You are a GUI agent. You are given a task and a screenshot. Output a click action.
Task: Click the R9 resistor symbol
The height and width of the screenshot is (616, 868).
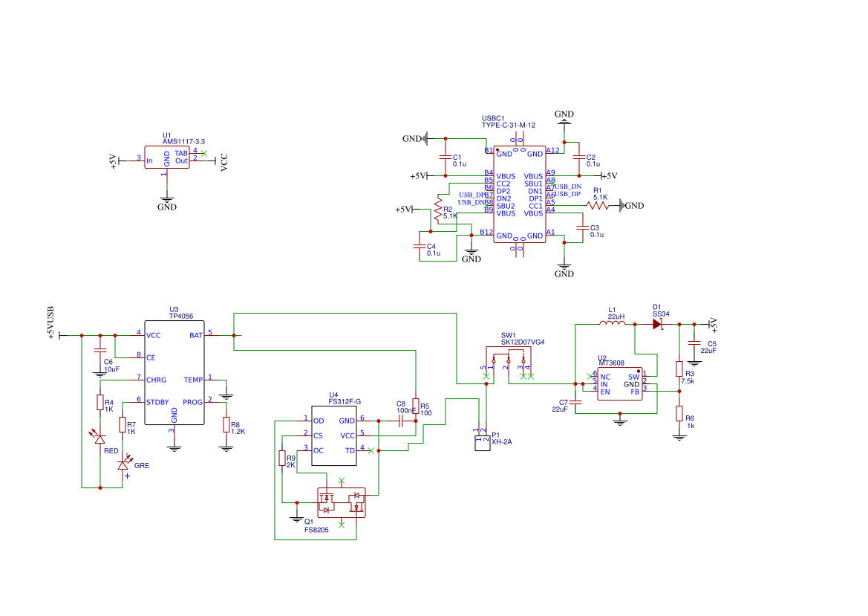click(x=282, y=458)
